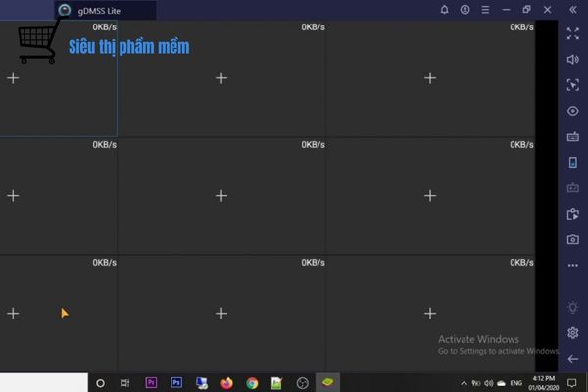Restore down the BlueStacks window
This screenshot has height=392, width=588.
click(526, 10)
